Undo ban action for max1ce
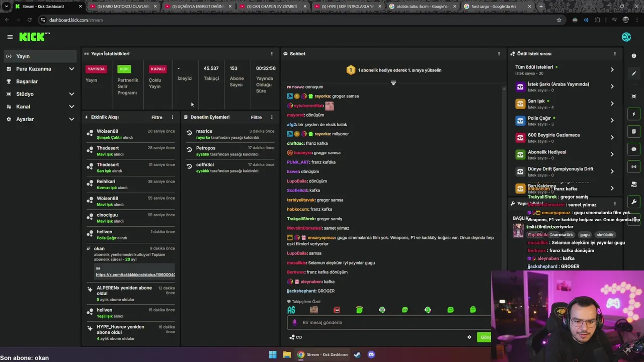This screenshot has height=362, width=644. 189,133
